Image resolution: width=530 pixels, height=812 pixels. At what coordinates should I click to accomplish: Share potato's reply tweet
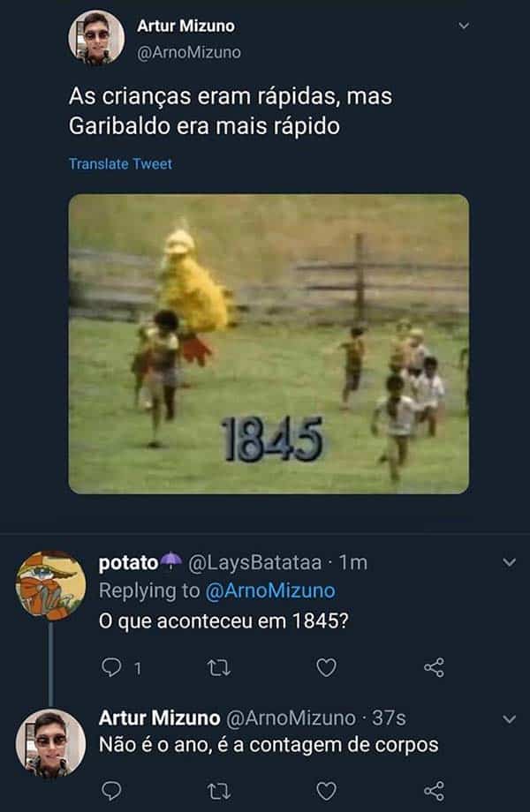click(434, 668)
